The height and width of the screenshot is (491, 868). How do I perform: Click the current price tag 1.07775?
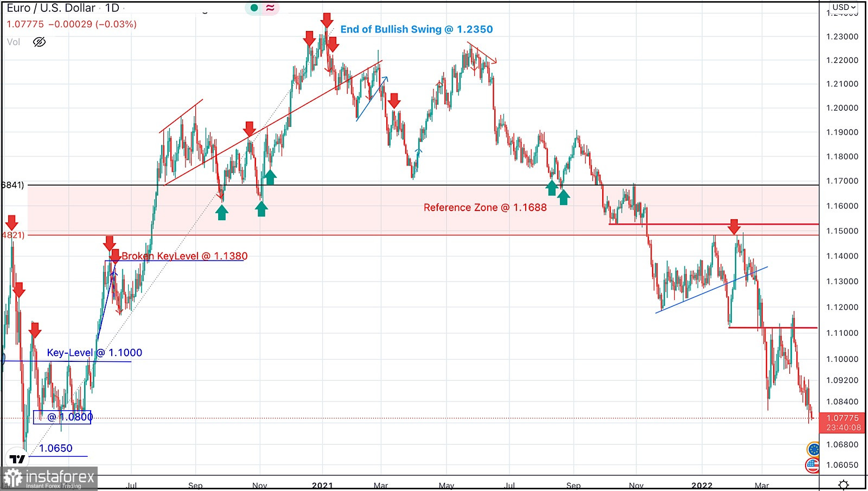click(843, 418)
